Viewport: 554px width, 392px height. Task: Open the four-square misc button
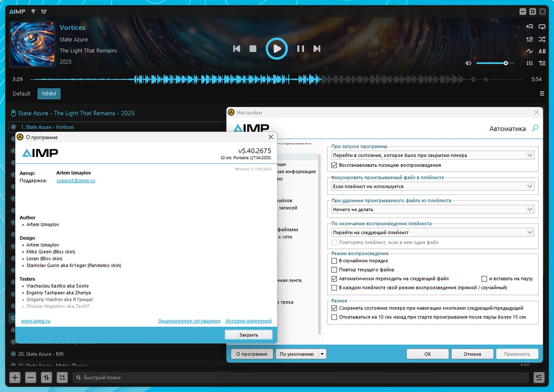pos(62,378)
